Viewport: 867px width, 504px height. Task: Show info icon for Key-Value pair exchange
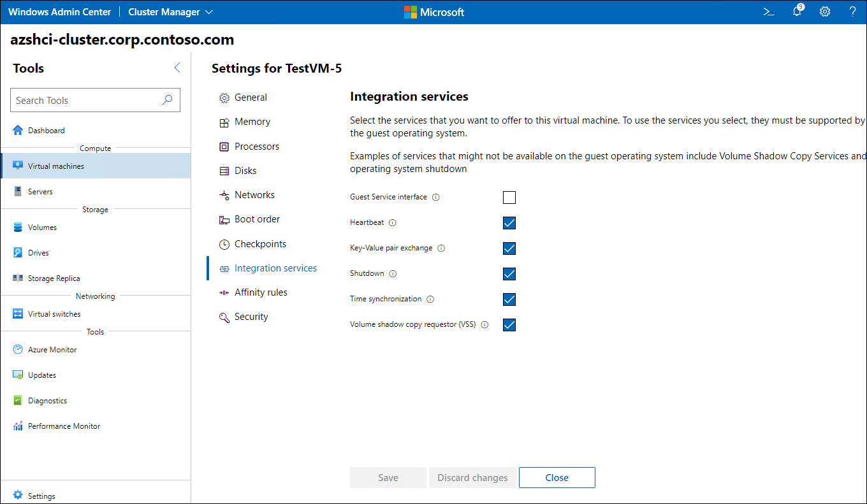(441, 248)
